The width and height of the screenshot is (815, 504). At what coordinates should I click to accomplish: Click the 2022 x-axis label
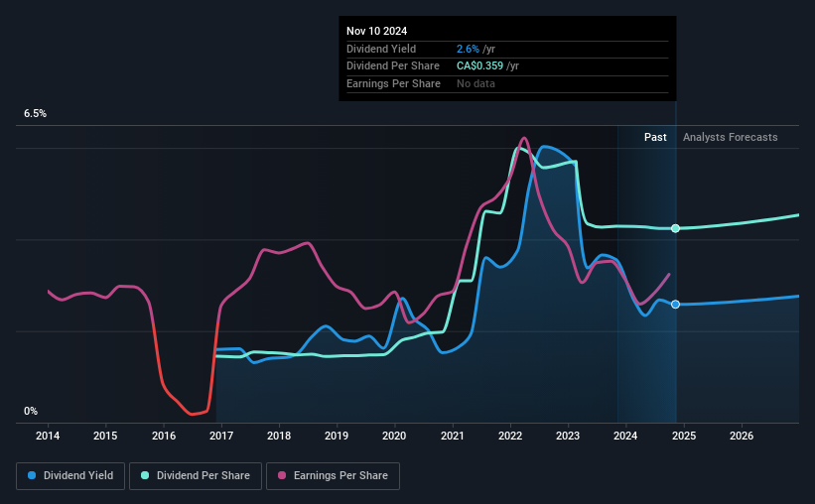point(510,436)
